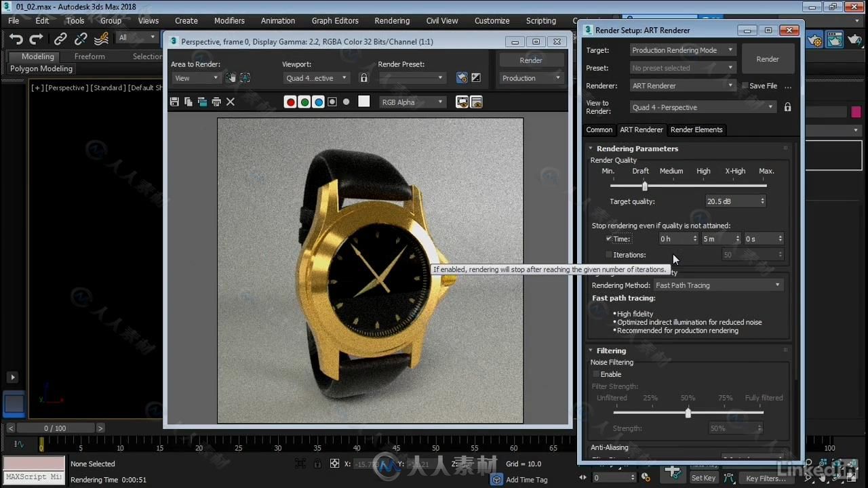The height and width of the screenshot is (488, 868).
Task: Click the white color swatch
Action: coord(364,102)
